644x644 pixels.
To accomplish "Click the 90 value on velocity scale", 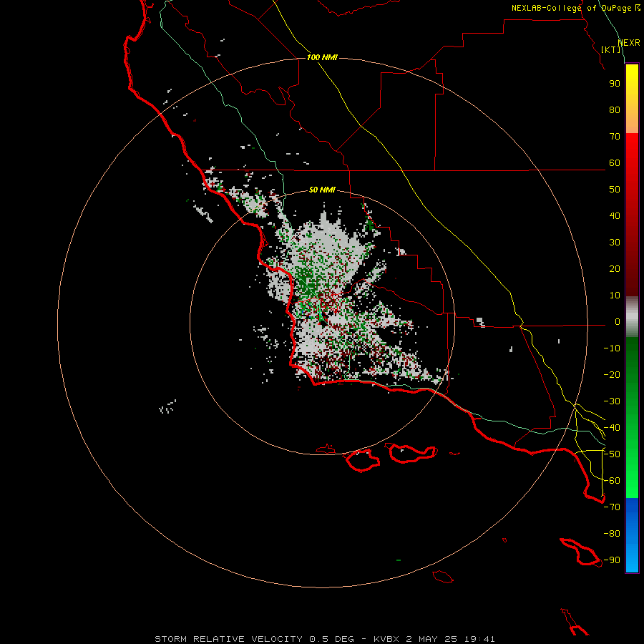I will (x=615, y=84).
